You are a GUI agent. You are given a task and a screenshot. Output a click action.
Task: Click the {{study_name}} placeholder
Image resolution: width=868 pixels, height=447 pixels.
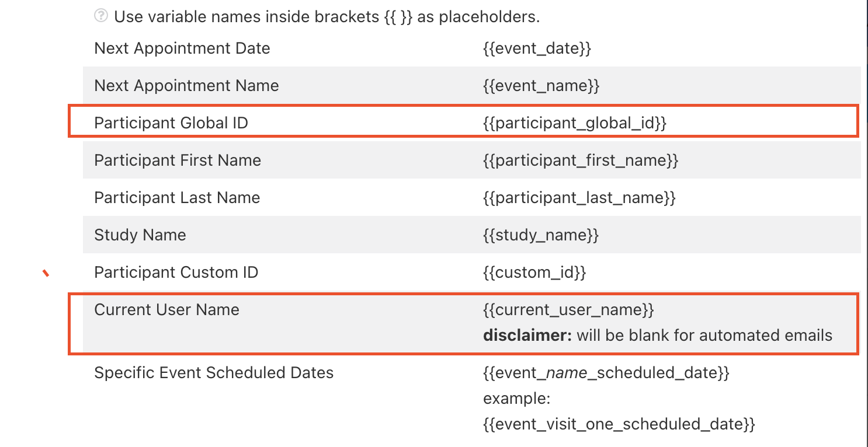pos(541,235)
